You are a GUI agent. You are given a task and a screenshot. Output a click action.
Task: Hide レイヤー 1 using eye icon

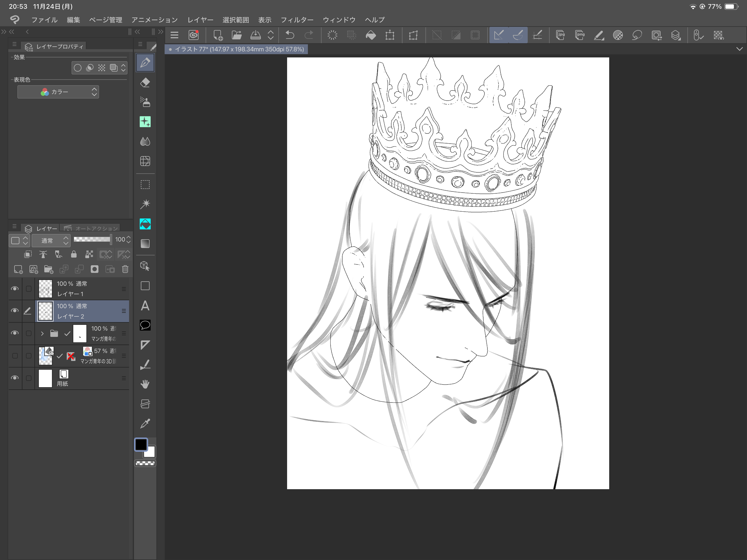coord(15,288)
